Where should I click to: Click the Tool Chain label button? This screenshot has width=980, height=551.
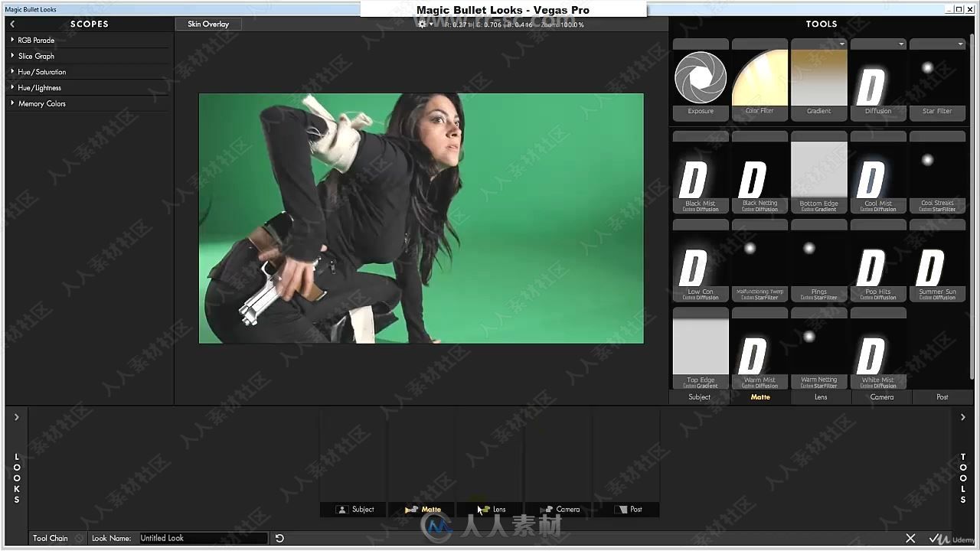[x=51, y=539]
